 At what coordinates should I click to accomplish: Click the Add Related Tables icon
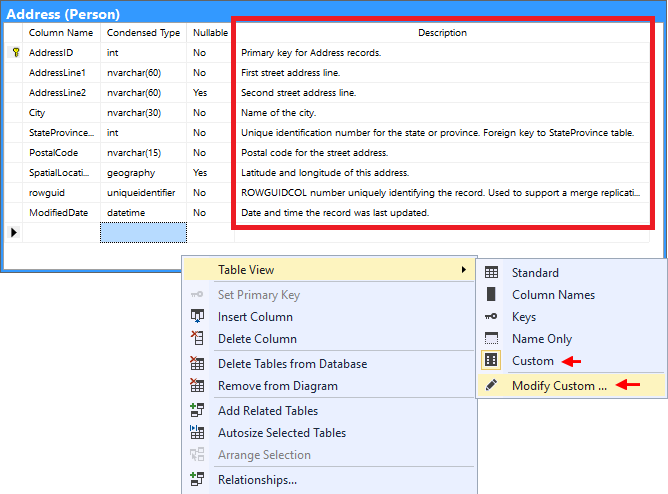(x=197, y=411)
